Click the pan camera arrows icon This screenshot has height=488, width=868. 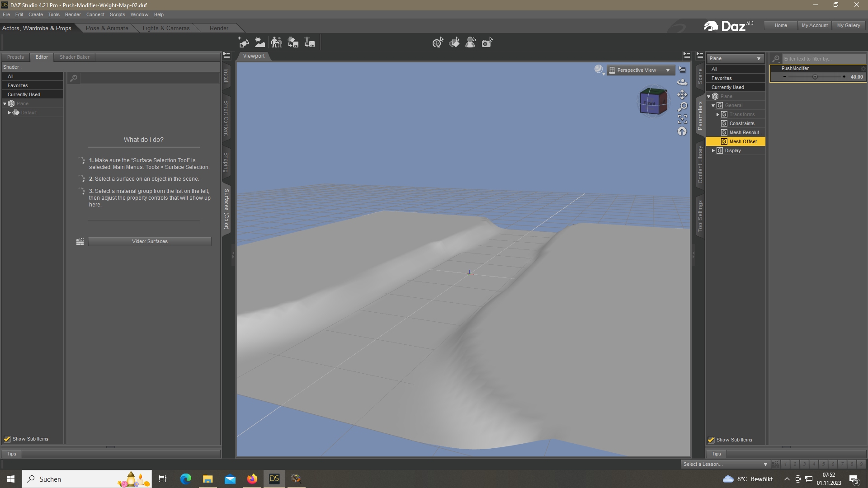(682, 94)
